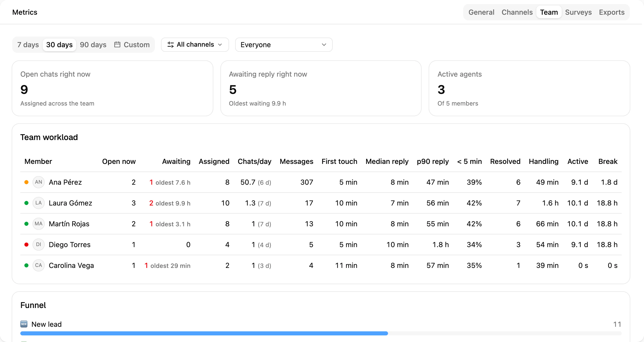Click the orange status dot for Ana Pérez
644x342 pixels.
(26, 182)
